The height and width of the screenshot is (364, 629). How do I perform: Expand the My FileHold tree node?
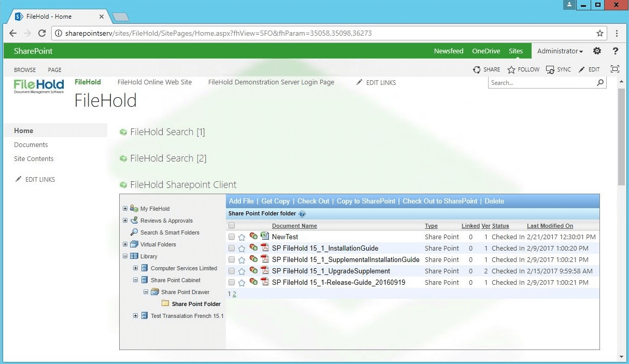click(x=125, y=209)
